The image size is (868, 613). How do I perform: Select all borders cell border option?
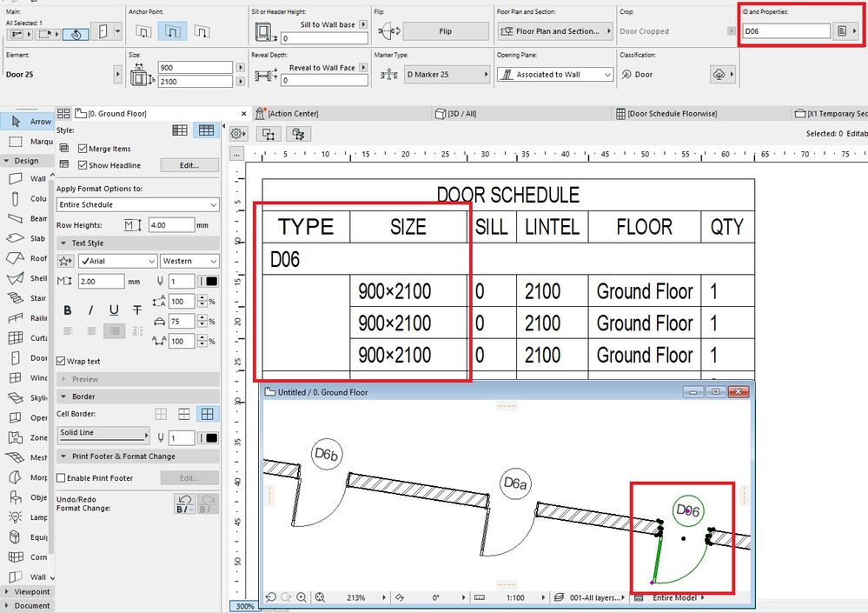point(207,414)
